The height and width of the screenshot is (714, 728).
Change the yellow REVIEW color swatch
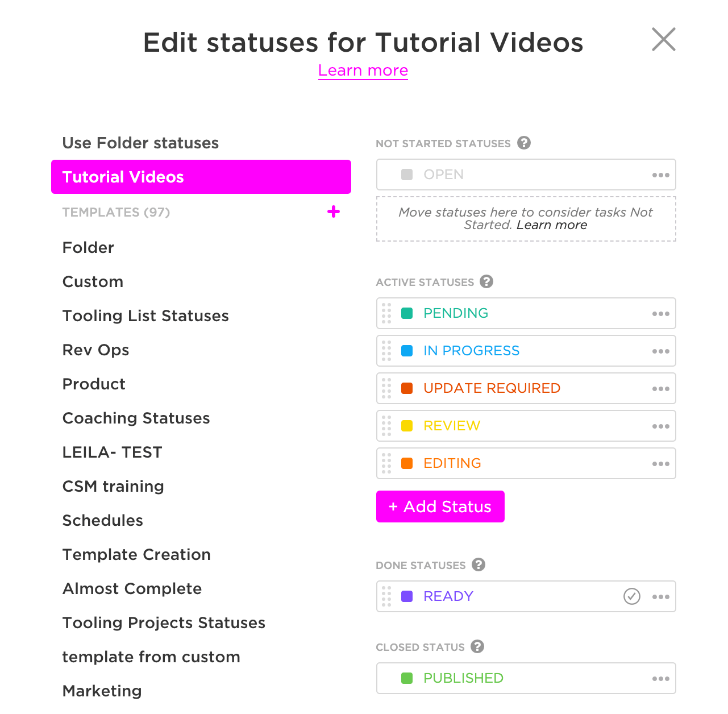(407, 426)
